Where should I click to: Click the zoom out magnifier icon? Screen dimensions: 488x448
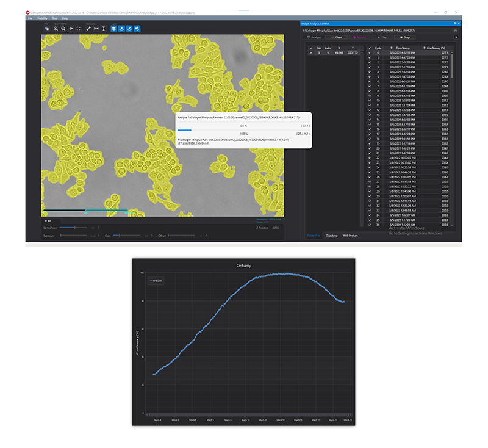pyautogui.click(x=63, y=29)
